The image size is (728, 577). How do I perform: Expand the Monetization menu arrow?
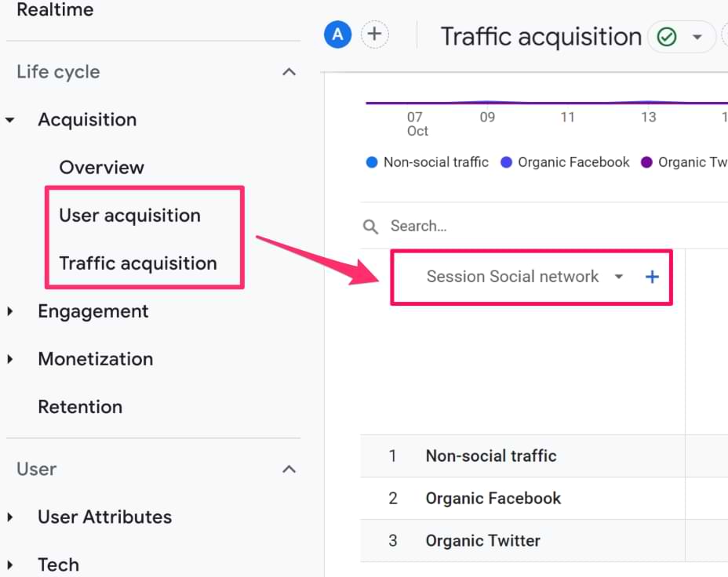(x=10, y=359)
